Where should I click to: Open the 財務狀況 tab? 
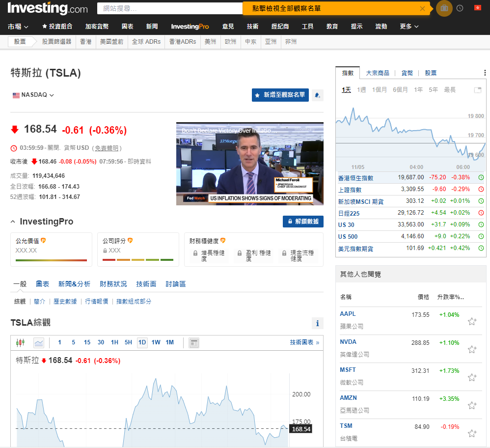coord(113,284)
